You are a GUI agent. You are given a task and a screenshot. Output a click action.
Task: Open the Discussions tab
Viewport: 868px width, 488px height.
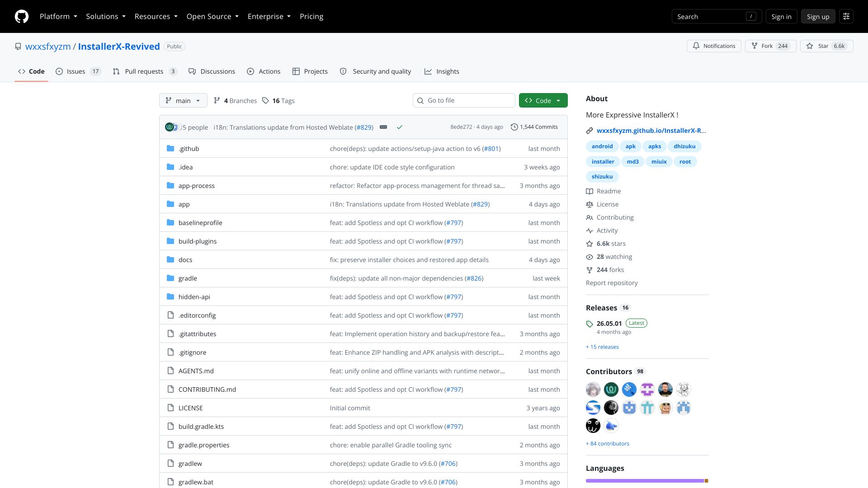click(x=212, y=71)
